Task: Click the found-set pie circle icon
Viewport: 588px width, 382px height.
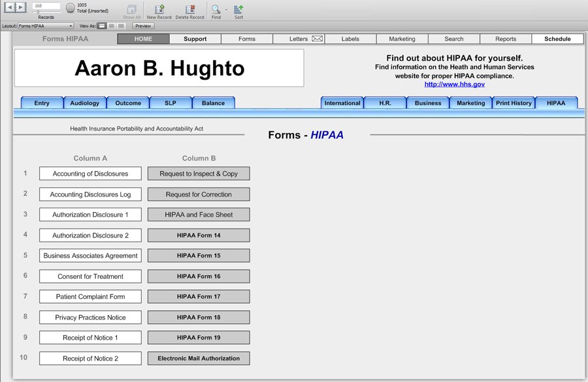Action: click(70, 8)
